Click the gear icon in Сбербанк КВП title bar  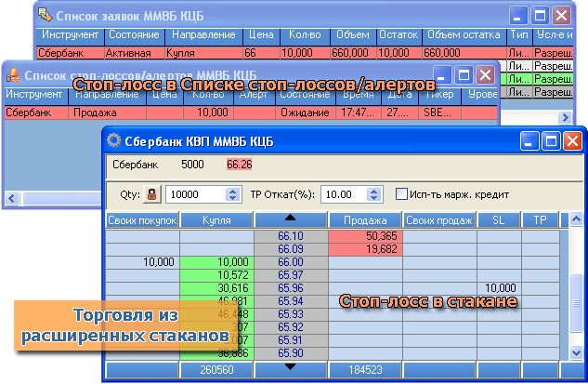[x=114, y=140]
